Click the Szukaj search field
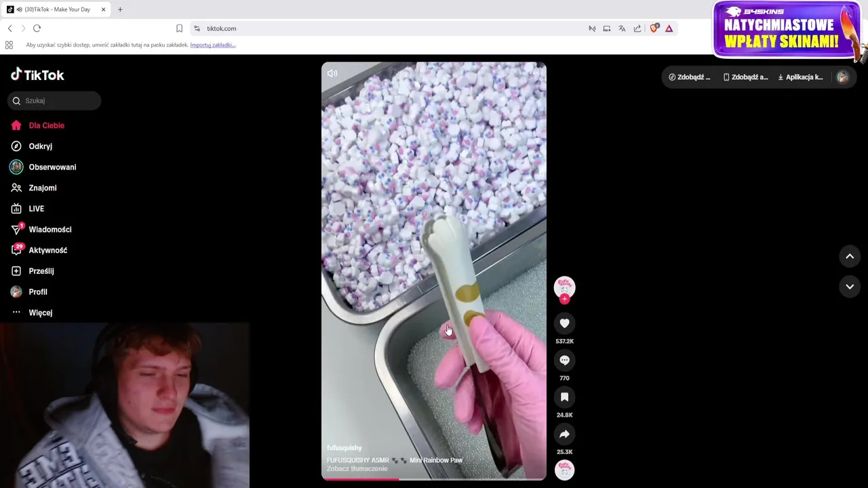The width and height of the screenshot is (868, 488). [x=54, y=101]
